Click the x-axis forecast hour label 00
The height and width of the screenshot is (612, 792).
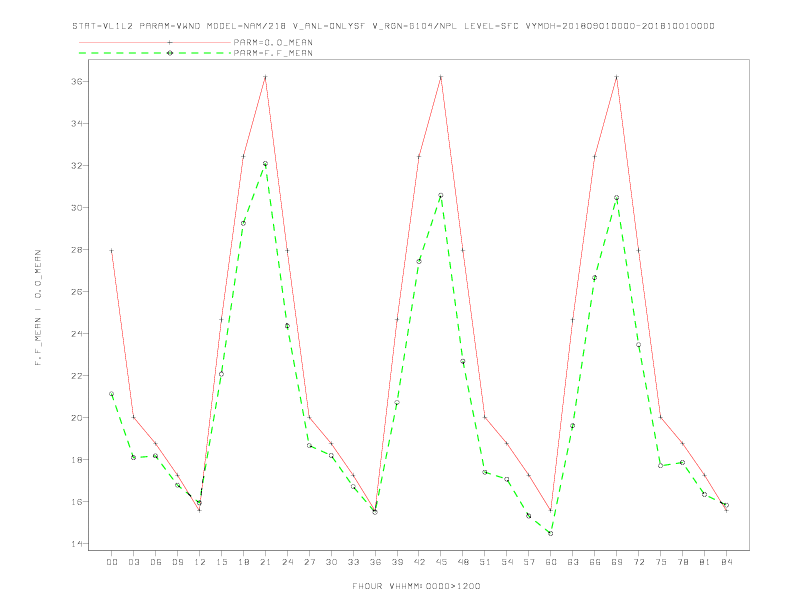[x=112, y=562]
